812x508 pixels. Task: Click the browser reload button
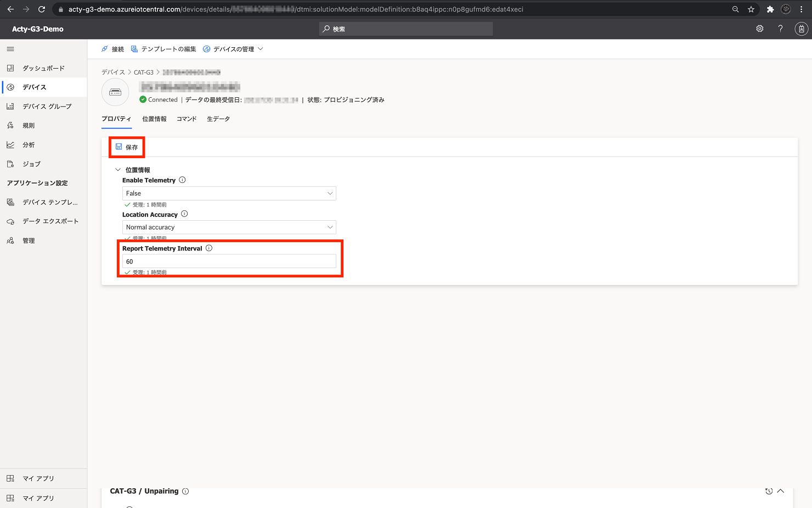42,9
